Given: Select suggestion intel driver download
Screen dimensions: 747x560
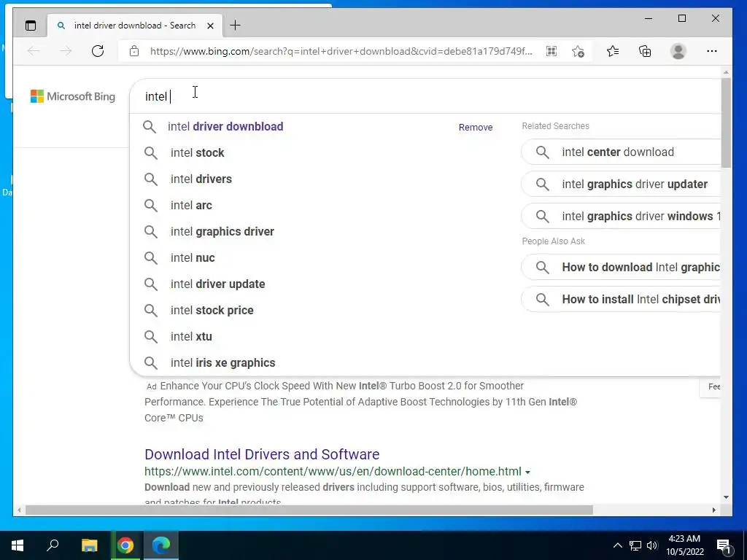Looking at the screenshot, I should tap(225, 127).
